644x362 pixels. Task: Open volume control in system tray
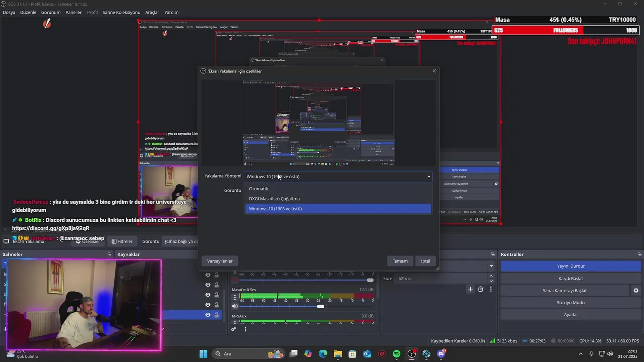click(x=610, y=354)
